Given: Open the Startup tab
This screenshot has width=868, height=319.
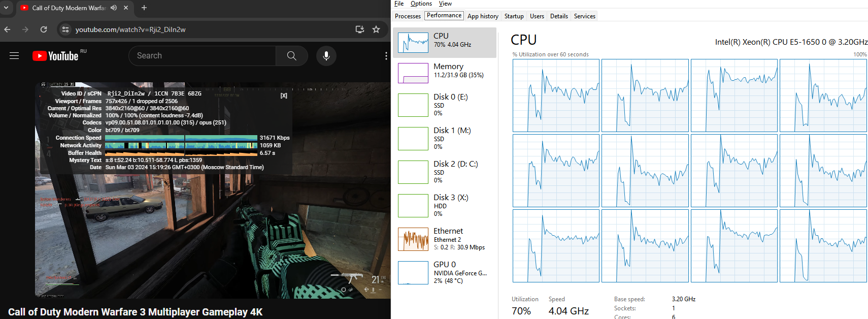Looking at the screenshot, I should [x=514, y=16].
